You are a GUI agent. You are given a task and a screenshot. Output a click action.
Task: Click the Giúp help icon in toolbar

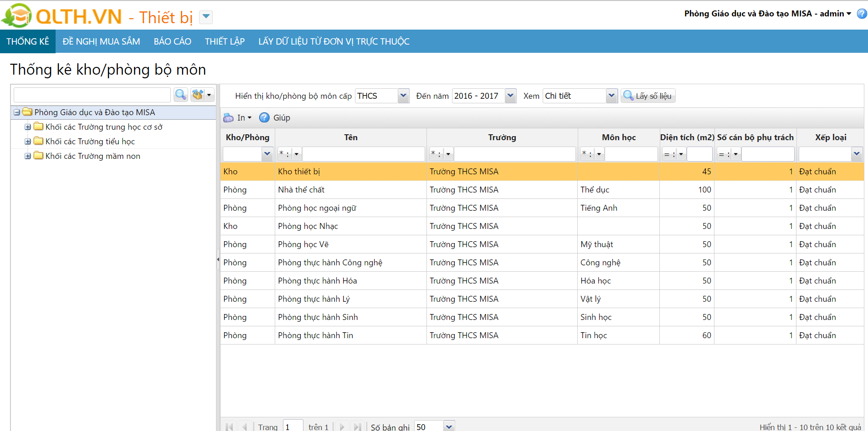click(x=264, y=118)
